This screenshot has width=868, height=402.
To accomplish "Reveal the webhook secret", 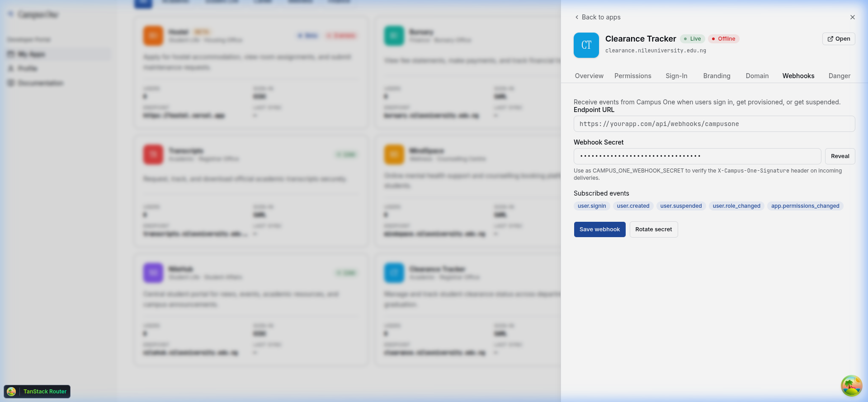I will click(x=840, y=156).
